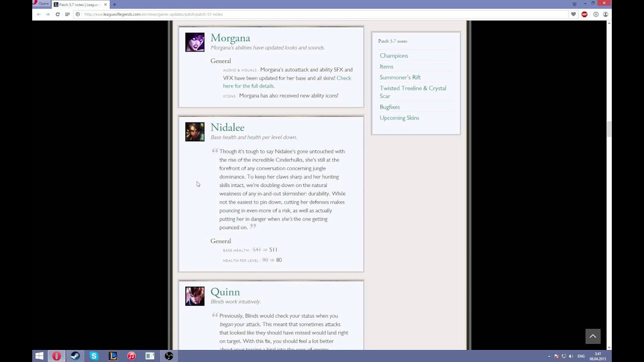This screenshot has height=362, width=644.
Task: Open the Windows Start menu
Action: click(39, 356)
